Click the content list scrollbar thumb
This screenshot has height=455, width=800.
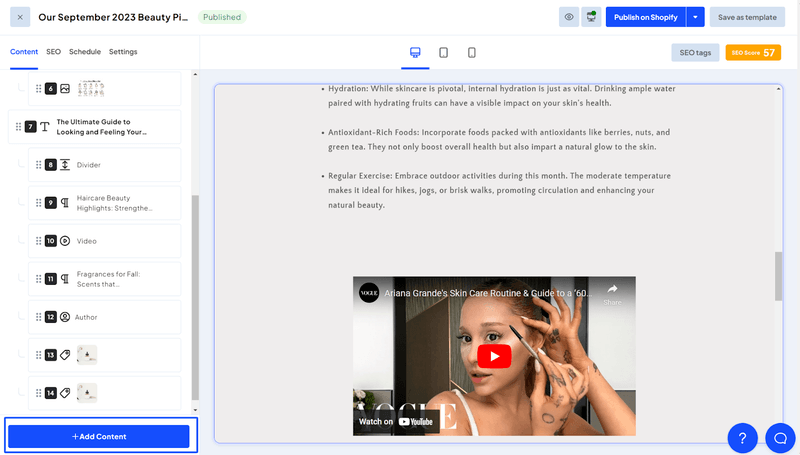point(195,297)
